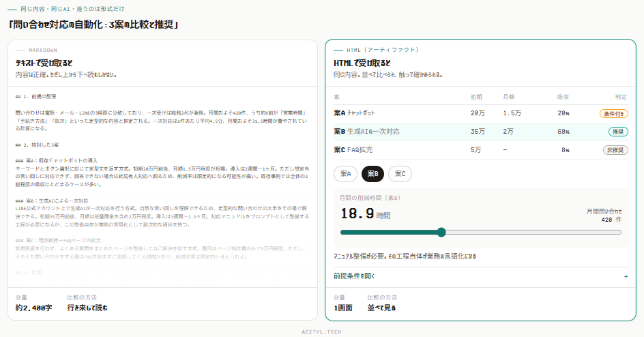Click the 案B 生成AIの一次対応 row label
Screen dimensions: 644x337
coord(366,132)
